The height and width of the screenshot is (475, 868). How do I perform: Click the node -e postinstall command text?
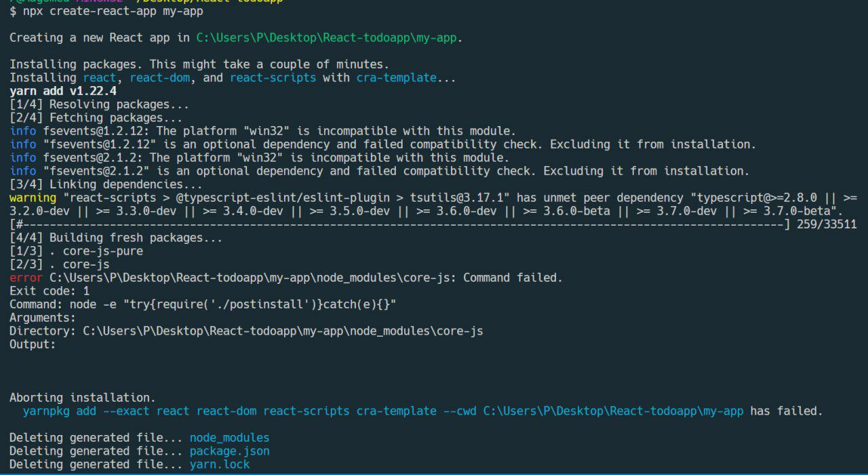(233, 305)
